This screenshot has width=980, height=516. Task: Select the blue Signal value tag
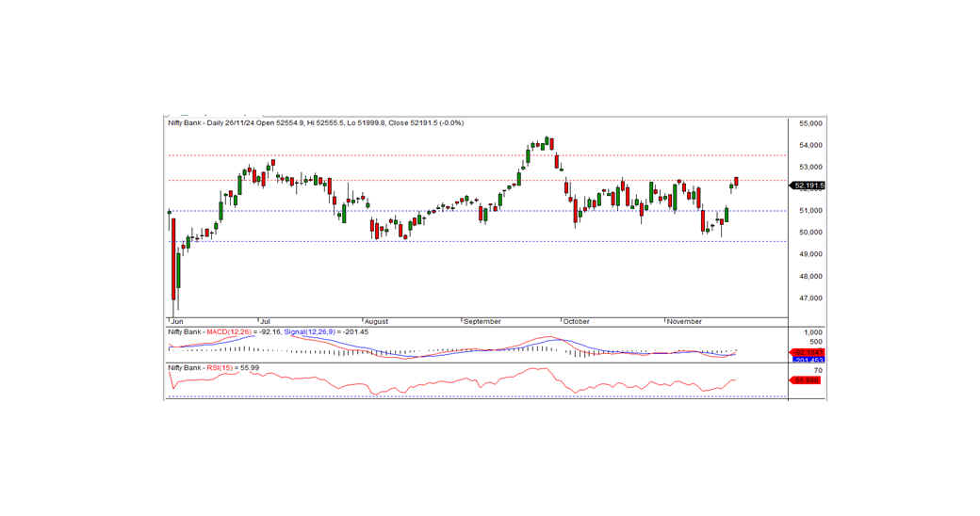point(808,360)
